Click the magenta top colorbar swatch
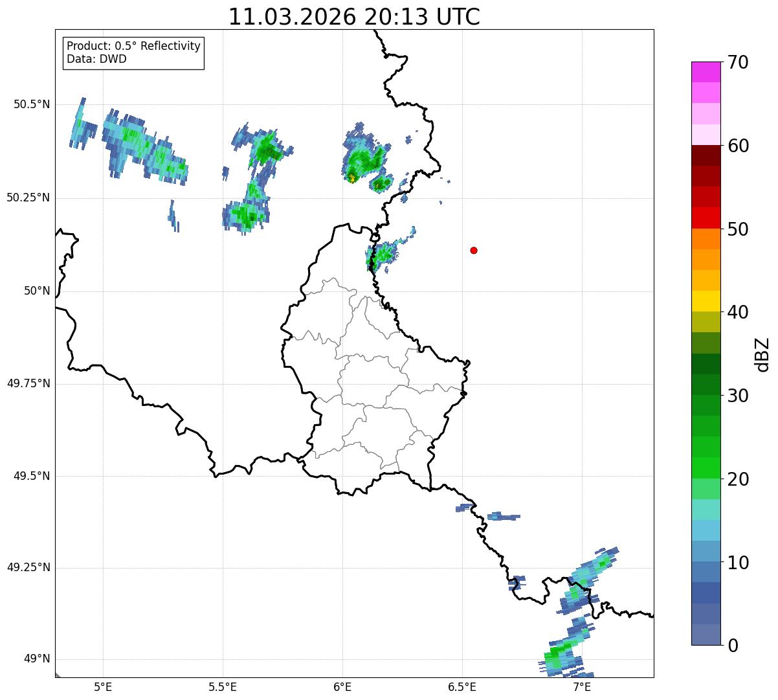The width and height of the screenshot is (778, 700). pyautogui.click(x=706, y=72)
